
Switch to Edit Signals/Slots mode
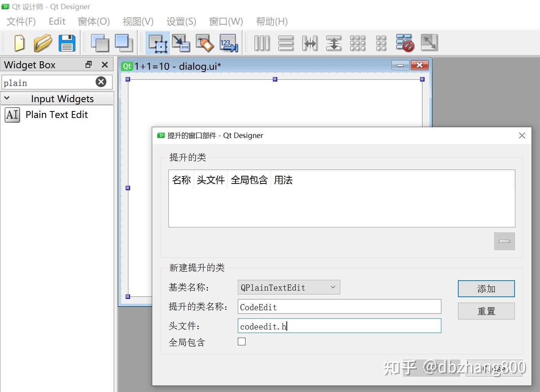(x=181, y=43)
